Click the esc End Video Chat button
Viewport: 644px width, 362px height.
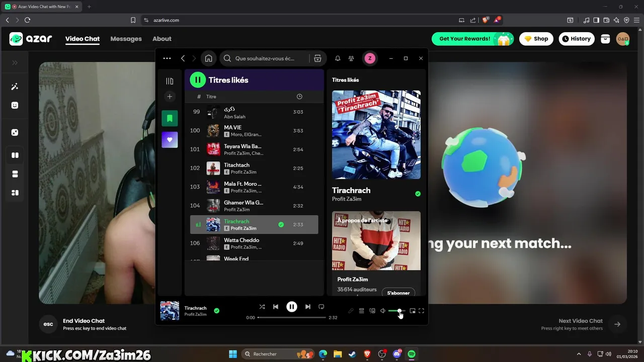(x=48, y=324)
